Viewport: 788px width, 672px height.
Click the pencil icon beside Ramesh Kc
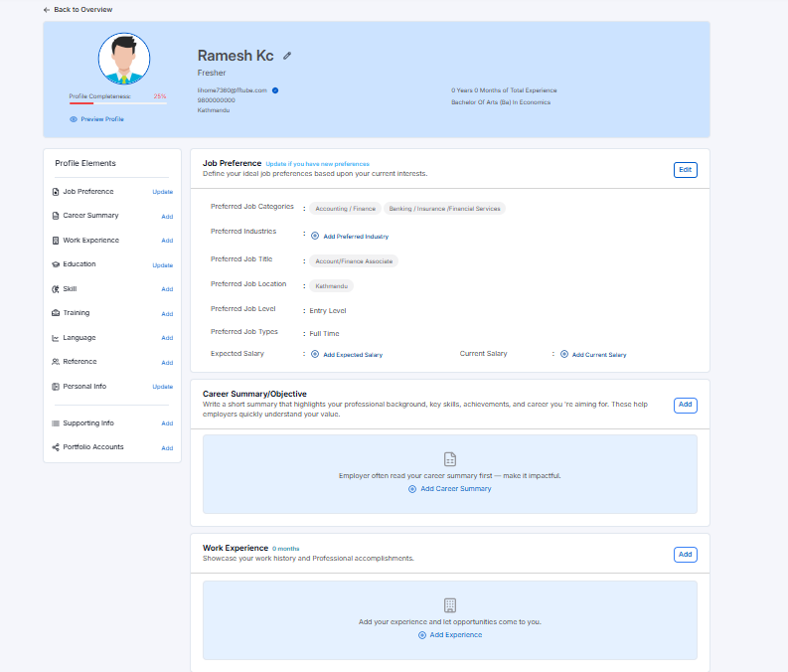pyautogui.click(x=287, y=56)
